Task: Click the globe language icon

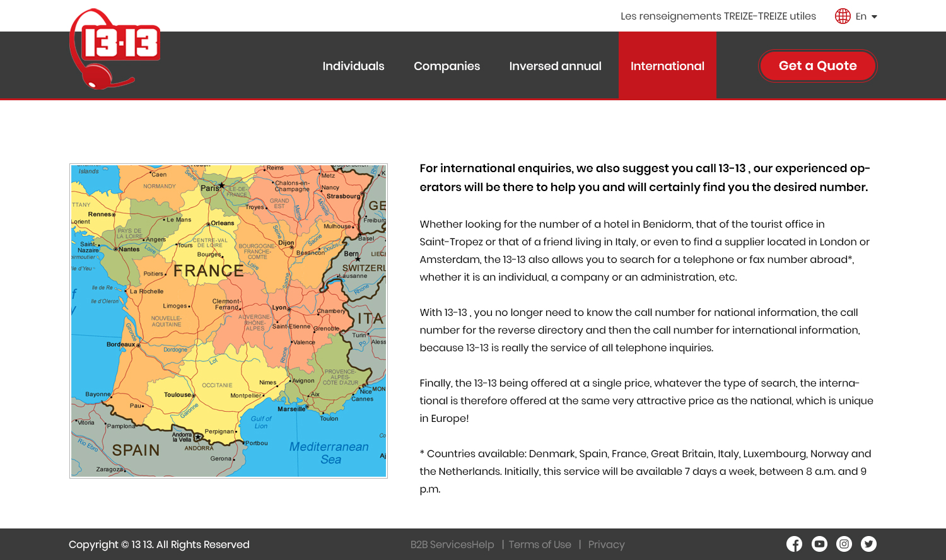Action: tap(843, 16)
